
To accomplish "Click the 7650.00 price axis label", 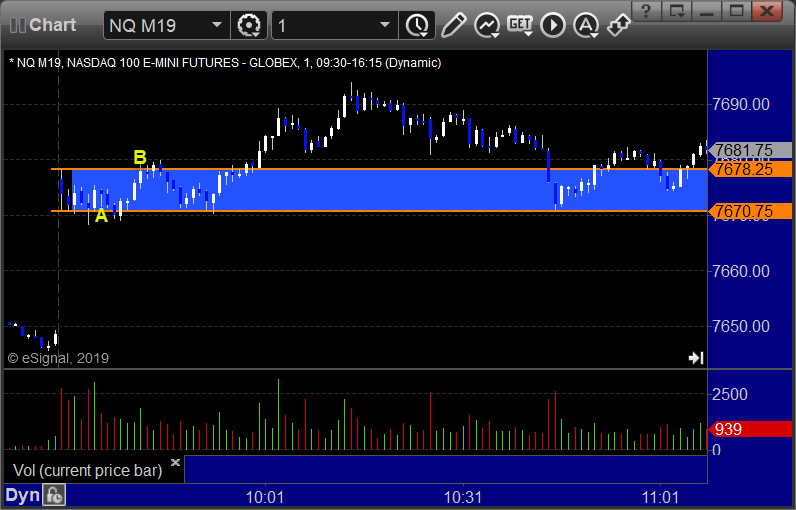I will tap(741, 326).
